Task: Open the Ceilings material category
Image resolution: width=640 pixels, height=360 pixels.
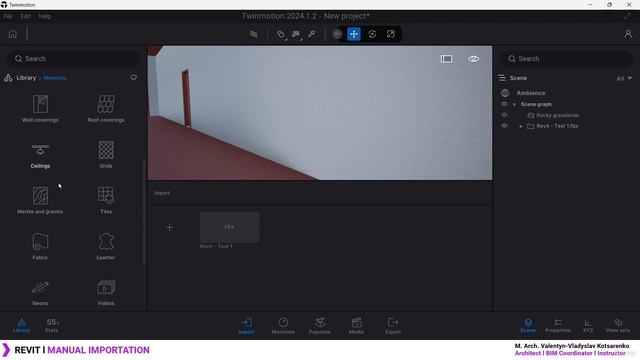Action: [x=40, y=155]
